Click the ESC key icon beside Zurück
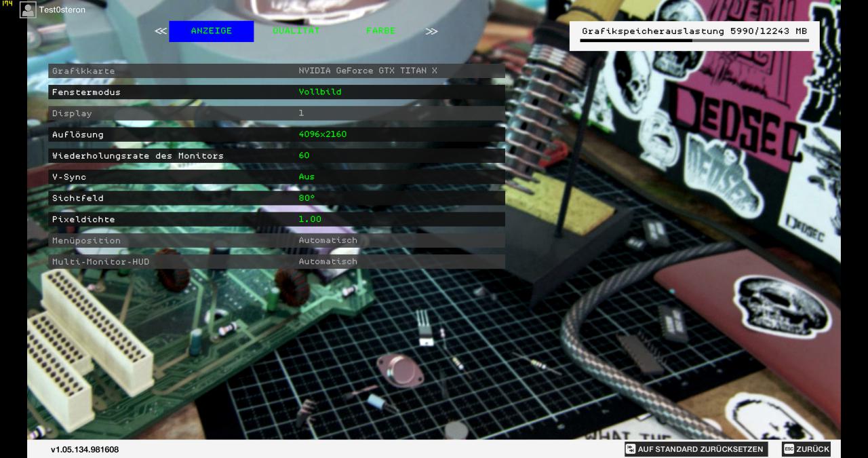This screenshot has width=868, height=458. point(788,449)
